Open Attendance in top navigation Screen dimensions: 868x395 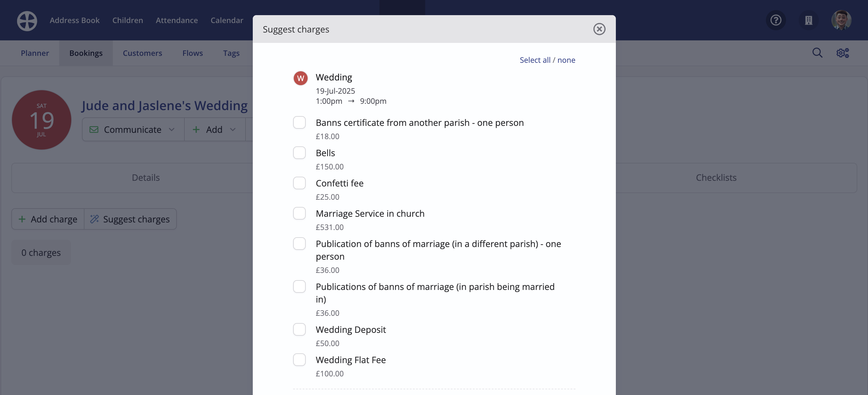click(176, 20)
